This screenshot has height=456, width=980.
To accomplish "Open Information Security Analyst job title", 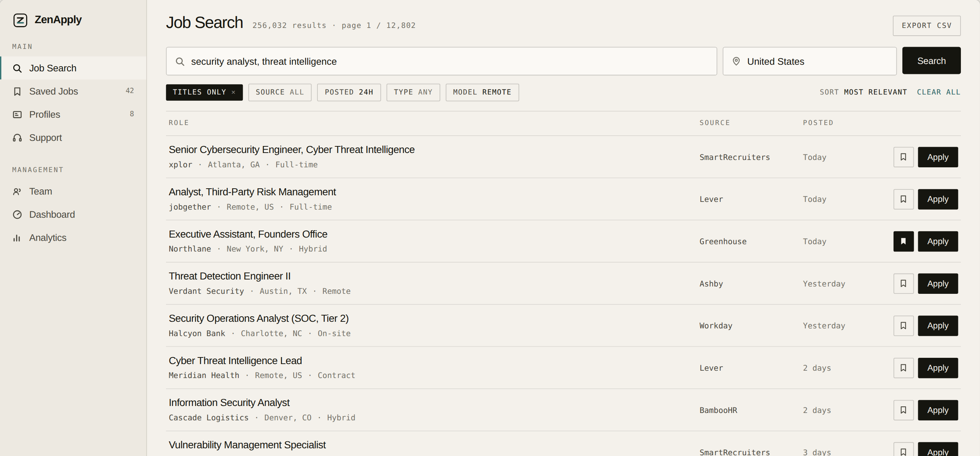I will (229, 403).
